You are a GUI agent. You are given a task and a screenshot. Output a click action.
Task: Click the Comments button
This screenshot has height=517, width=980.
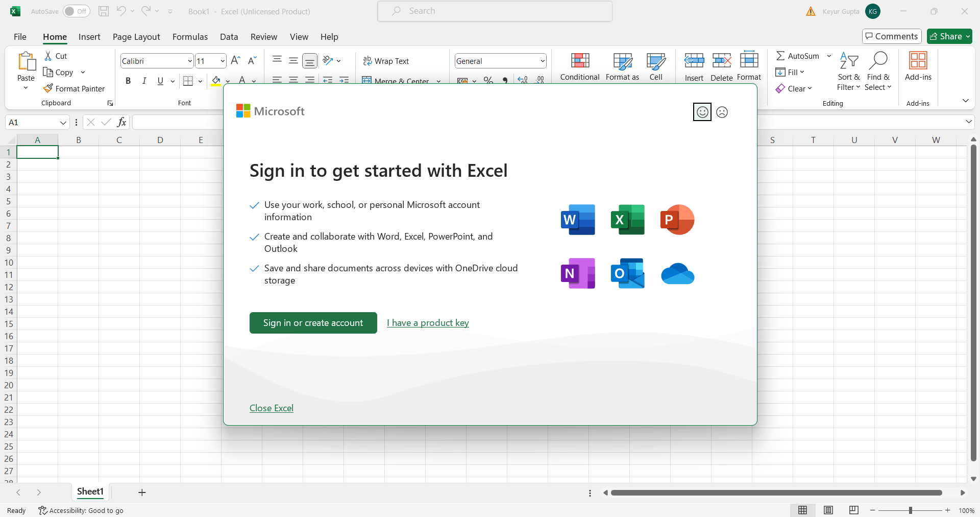pyautogui.click(x=892, y=36)
